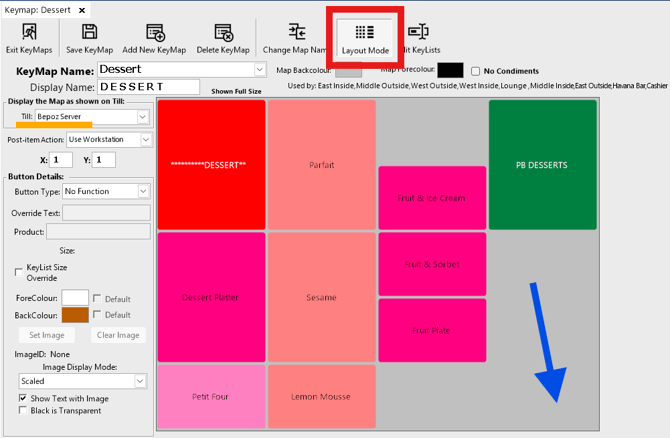Click the Display Name text field

[149, 87]
